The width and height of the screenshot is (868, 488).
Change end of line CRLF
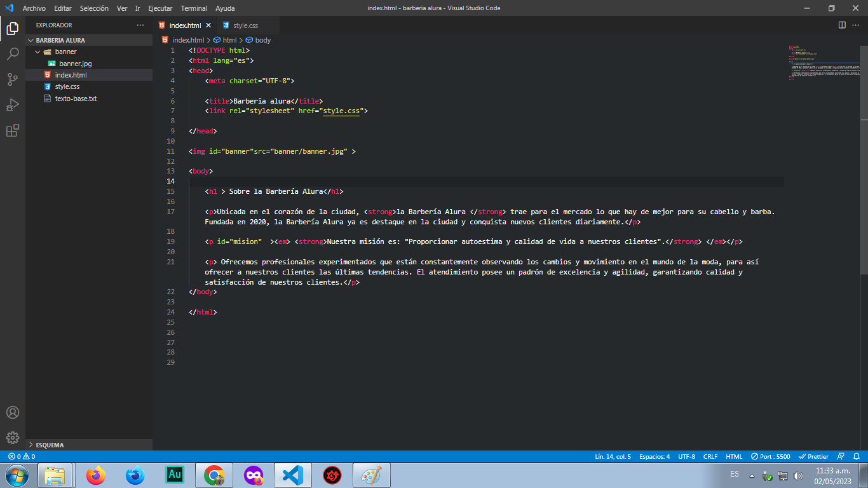pos(710,456)
